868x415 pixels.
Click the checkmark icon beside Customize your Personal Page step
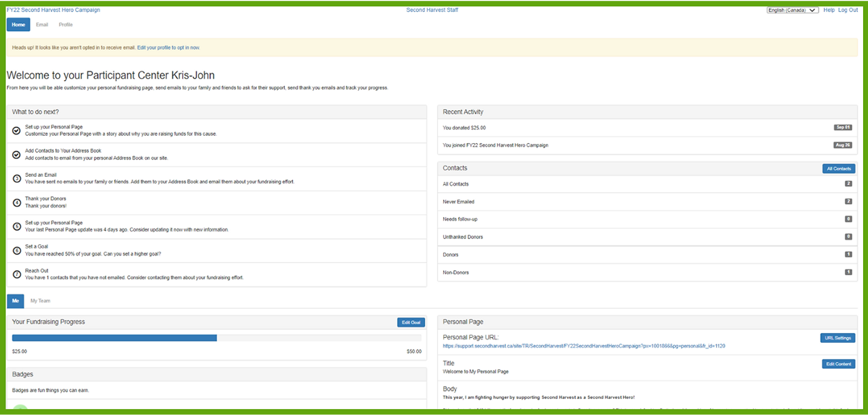(x=16, y=131)
